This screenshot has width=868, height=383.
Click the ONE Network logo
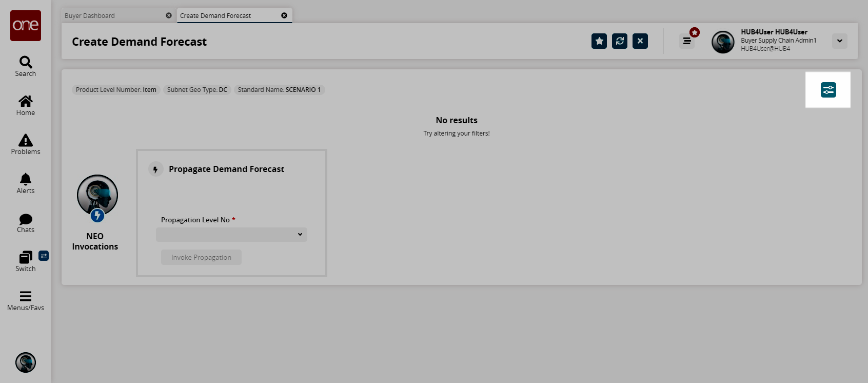tap(26, 26)
